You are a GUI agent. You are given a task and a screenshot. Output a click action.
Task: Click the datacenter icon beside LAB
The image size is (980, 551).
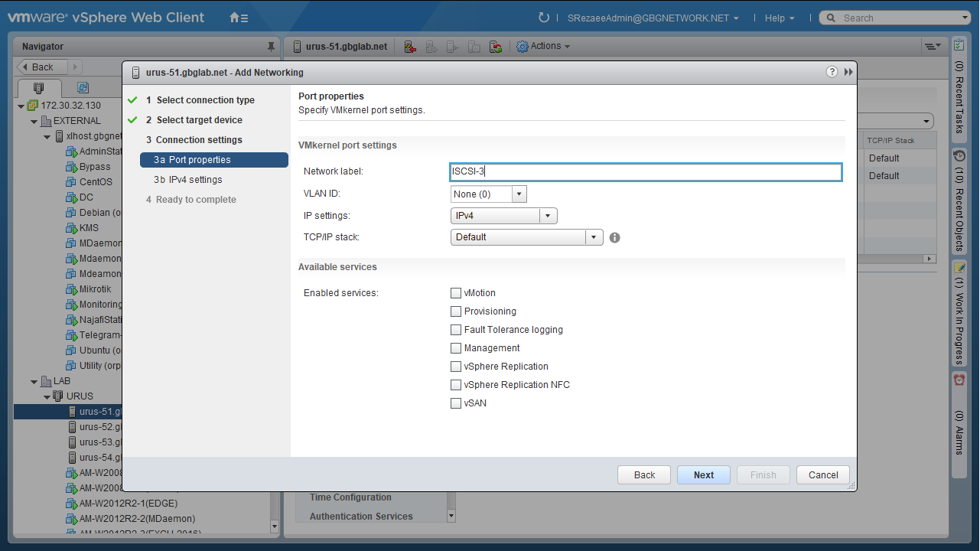46,381
